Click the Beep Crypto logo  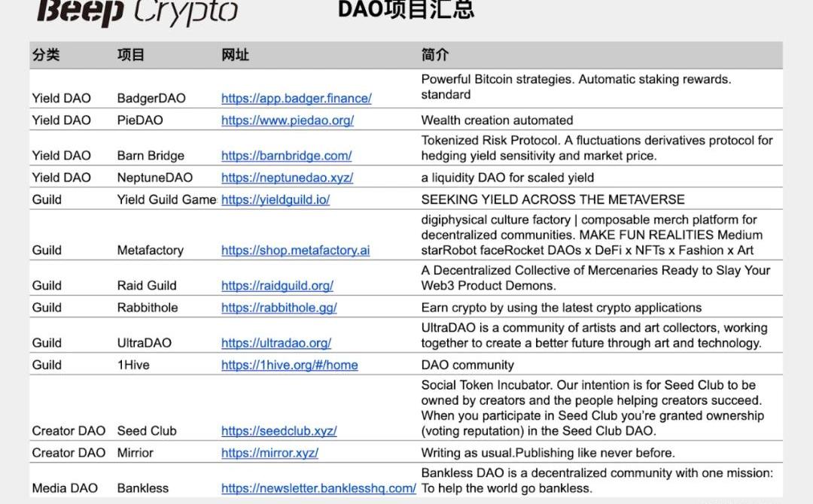138,11
